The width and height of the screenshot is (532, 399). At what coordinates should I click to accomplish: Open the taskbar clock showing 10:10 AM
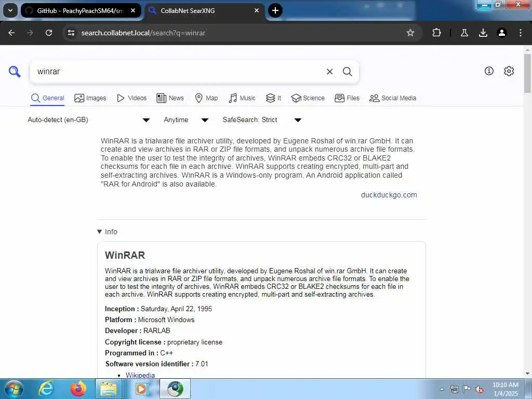pos(505,389)
